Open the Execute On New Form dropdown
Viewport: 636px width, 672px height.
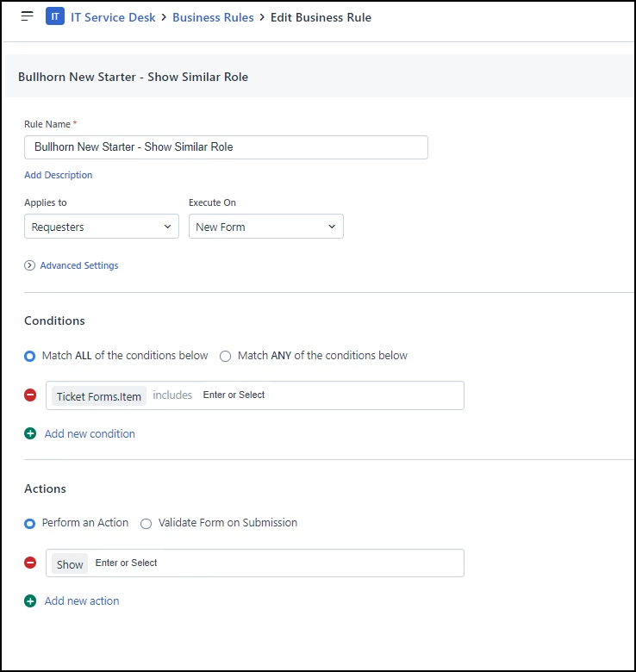(x=266, y=227)
